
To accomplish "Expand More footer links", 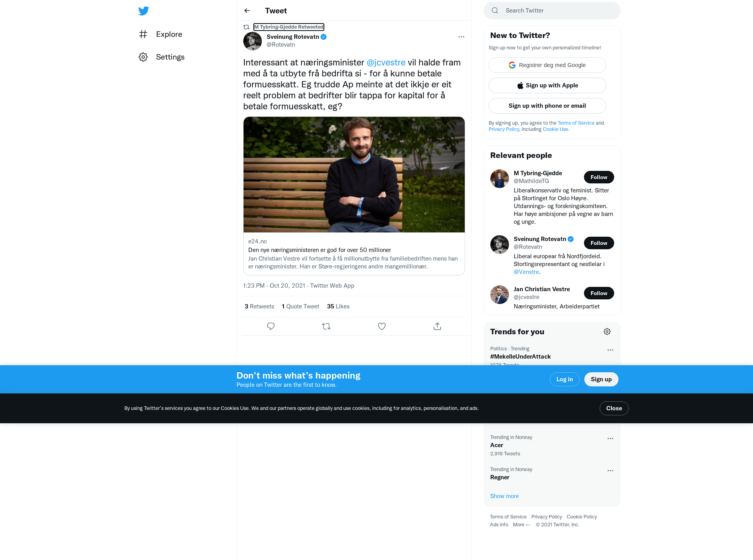I will 521,525.
